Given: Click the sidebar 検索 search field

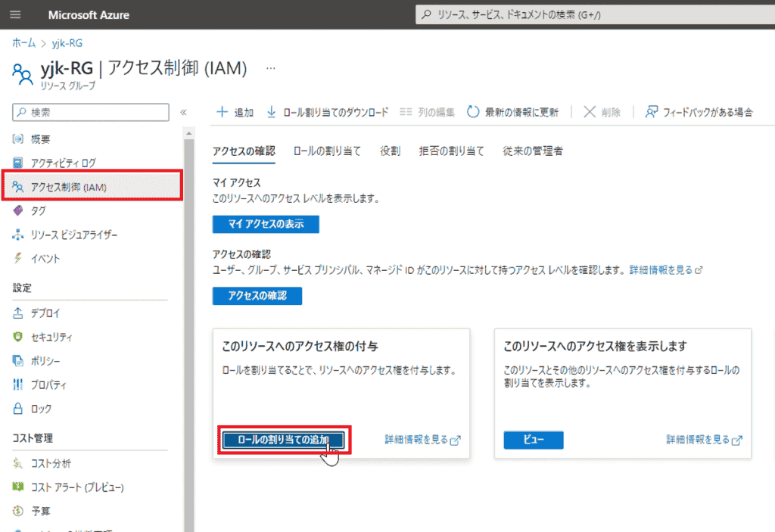Looking at the screenshot, I should point(91,112).
